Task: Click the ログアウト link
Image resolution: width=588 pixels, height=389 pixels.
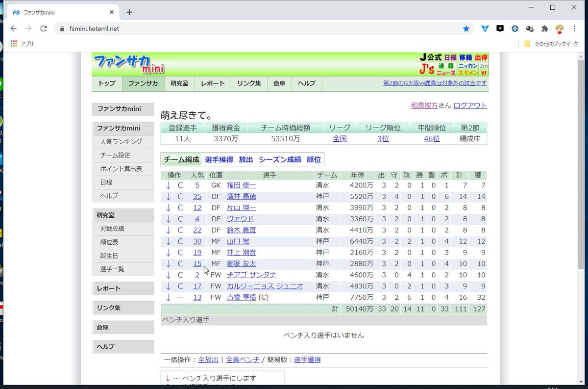Action: [x=470, y=105]
